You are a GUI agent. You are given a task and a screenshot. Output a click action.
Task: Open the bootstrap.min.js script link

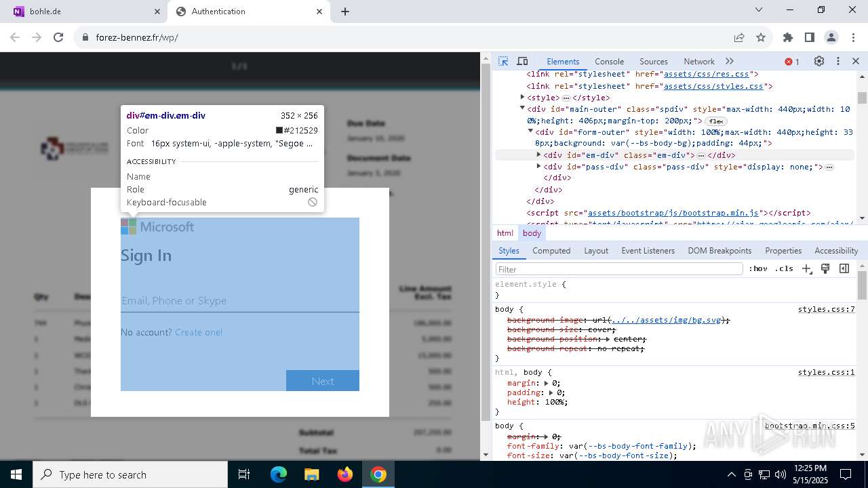[673, 213]
